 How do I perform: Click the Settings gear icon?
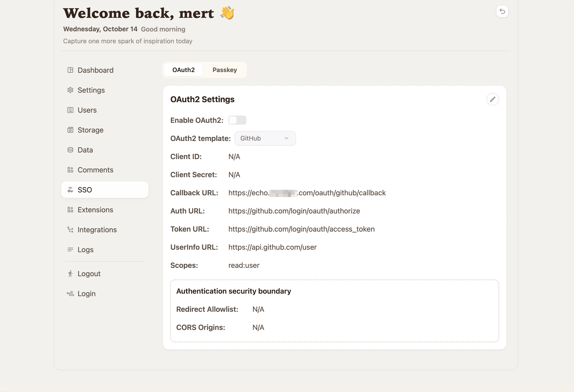click(x=70, y=90)
